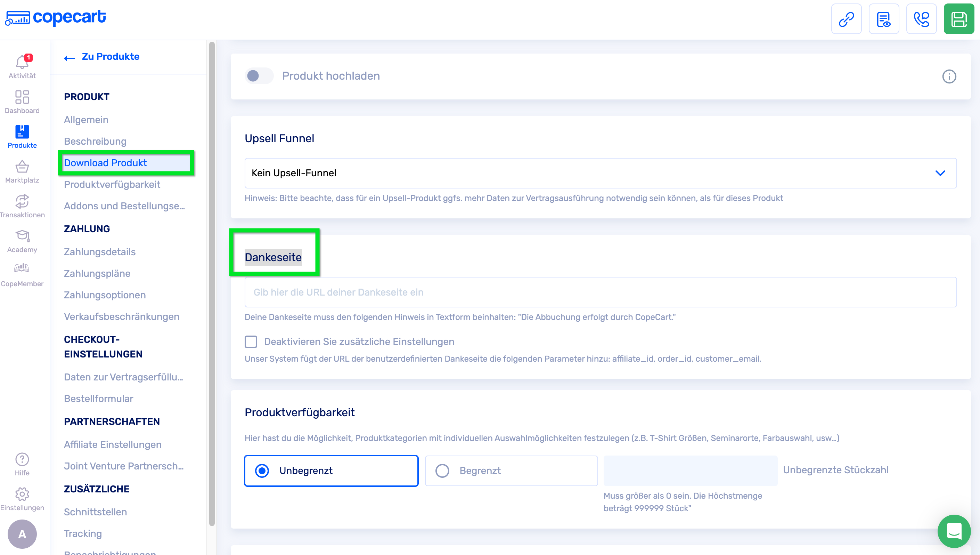Click the side menu vertical scrollbar
Screen dimensions: 980x555
point(212,282)
